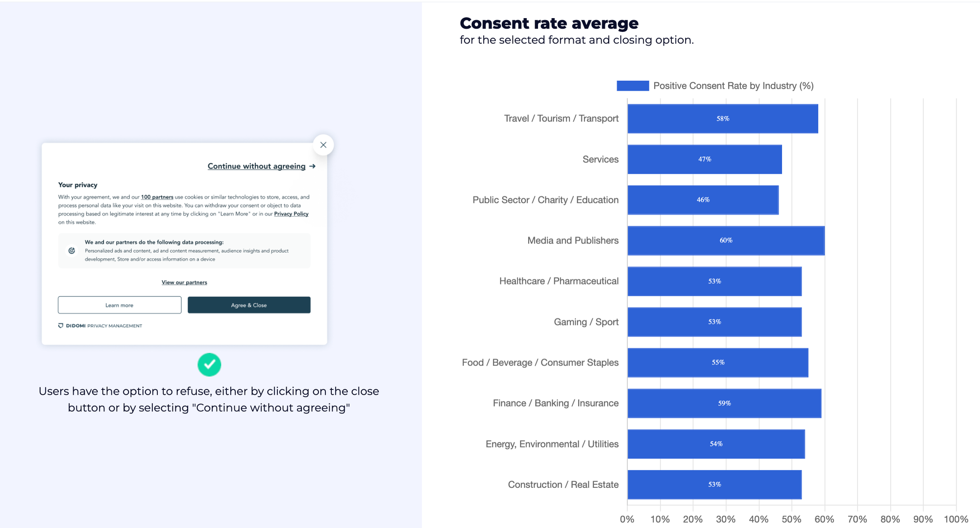Screen dimensions: 980x528
Task: Click the Agree & Close button
Action: tap(249, 305)
